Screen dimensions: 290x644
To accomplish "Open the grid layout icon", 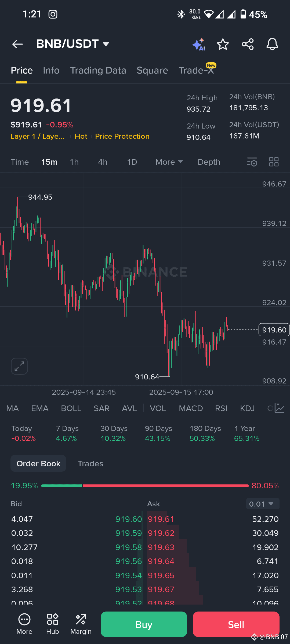I will [x=274, y=162].
